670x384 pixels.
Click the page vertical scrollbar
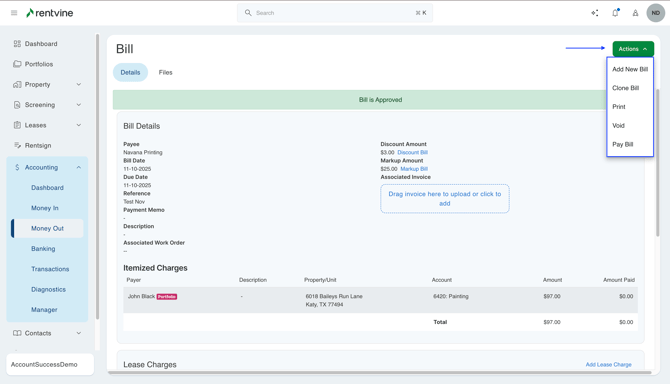click(658, 162)
